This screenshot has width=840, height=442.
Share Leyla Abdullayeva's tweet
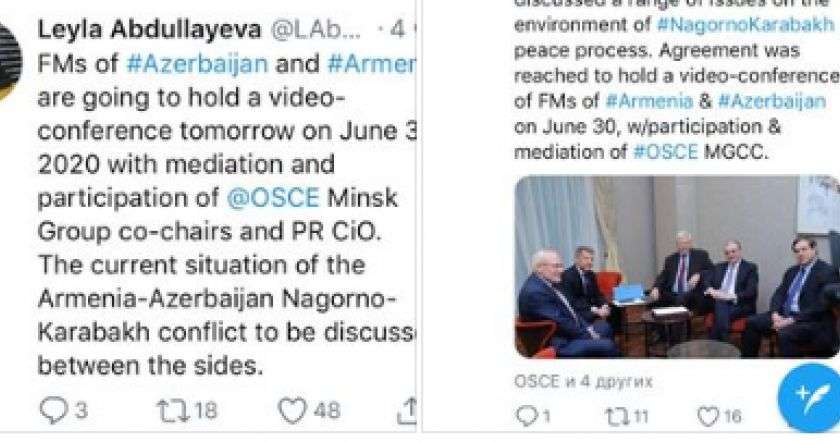(x=407, y=411)
